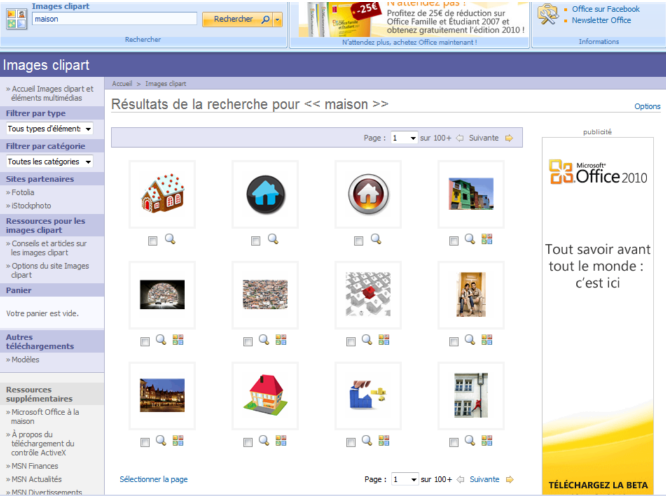Click similar-images icon under red house among white
Image resolution: width=666 pixels, height=504 pixels.
(384, 340)
